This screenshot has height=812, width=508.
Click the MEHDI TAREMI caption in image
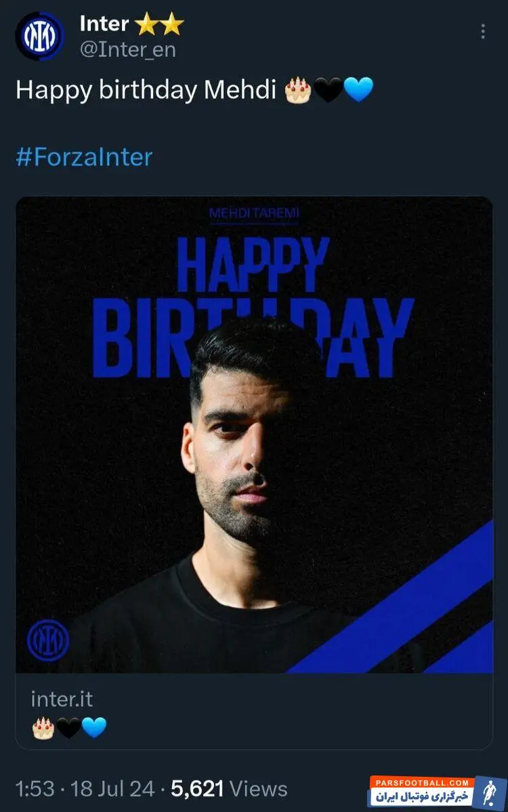(x=254, y=214)
